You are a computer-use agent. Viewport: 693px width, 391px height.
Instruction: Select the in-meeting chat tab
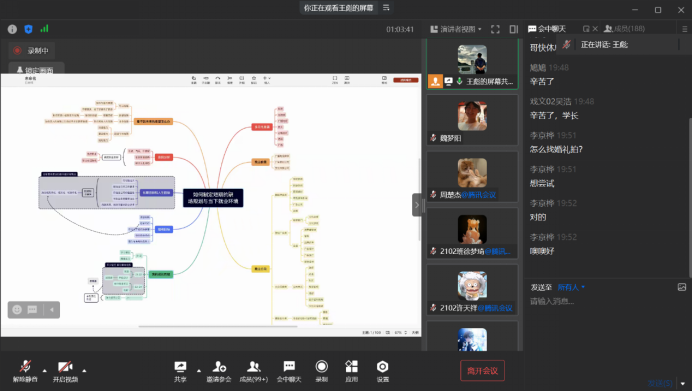point(547,29)
